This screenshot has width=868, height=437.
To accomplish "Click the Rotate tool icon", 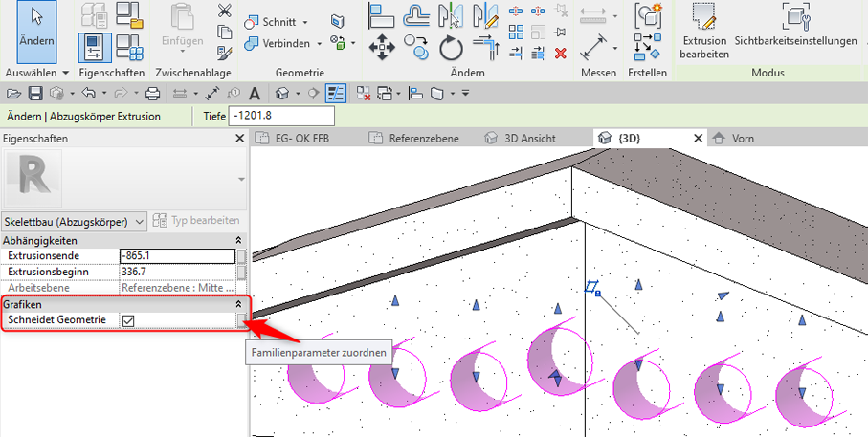I will tap(452, 46).
